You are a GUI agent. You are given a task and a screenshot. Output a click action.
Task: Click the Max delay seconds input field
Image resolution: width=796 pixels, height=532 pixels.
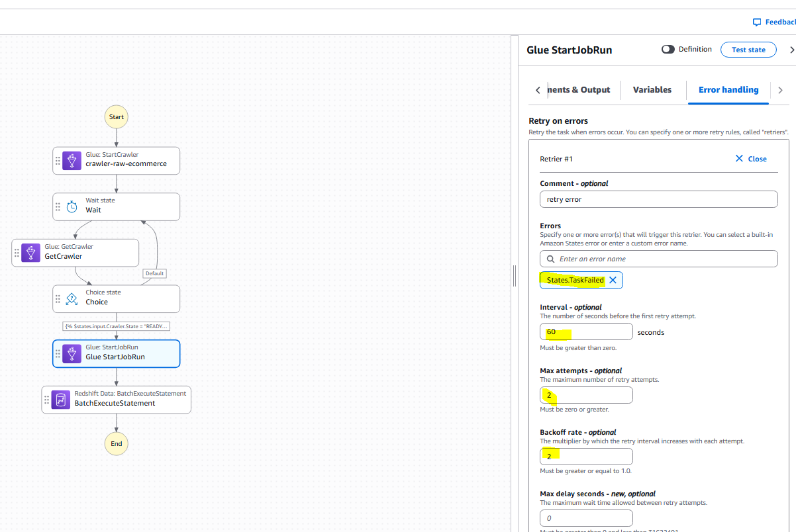586,518
